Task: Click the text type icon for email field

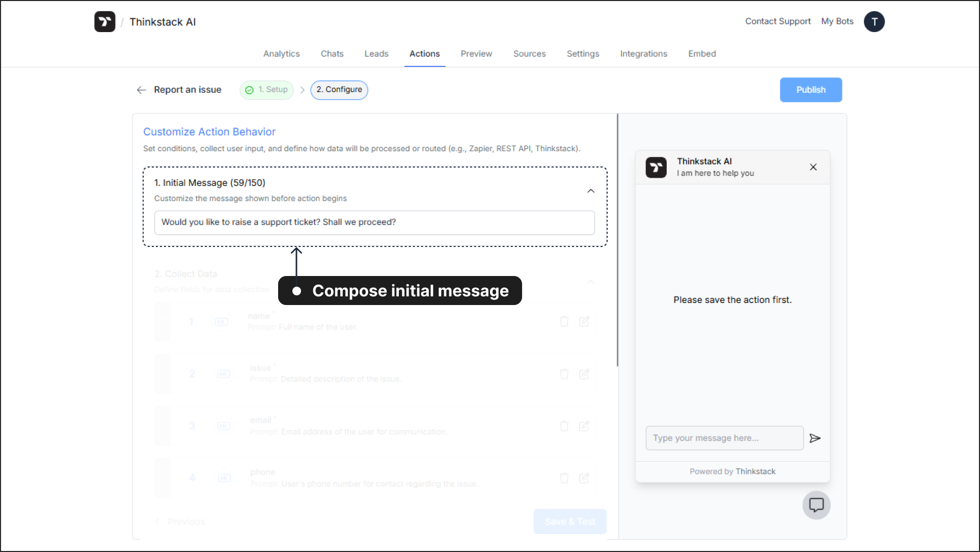Action: point(224,426)
